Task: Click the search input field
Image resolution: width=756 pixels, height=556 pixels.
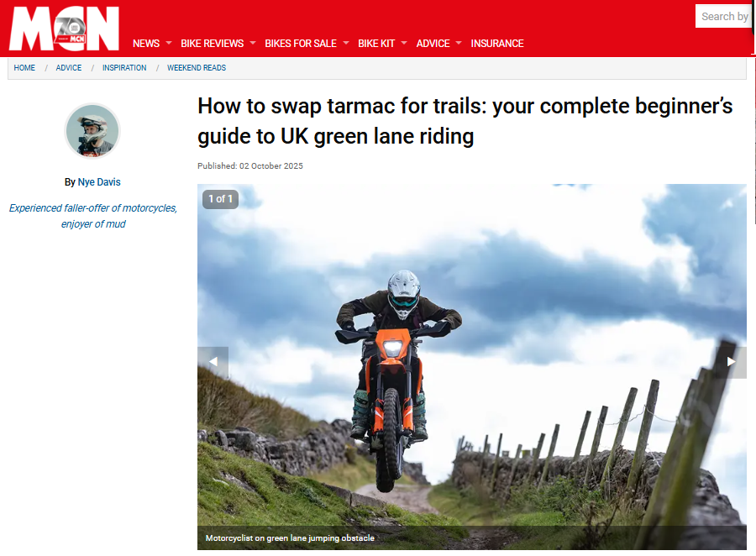Action: coord(723,17)
